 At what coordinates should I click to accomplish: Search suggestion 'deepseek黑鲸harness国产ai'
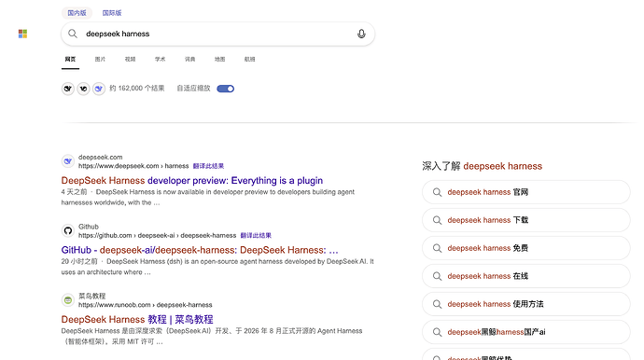click(x=526, y=332)
